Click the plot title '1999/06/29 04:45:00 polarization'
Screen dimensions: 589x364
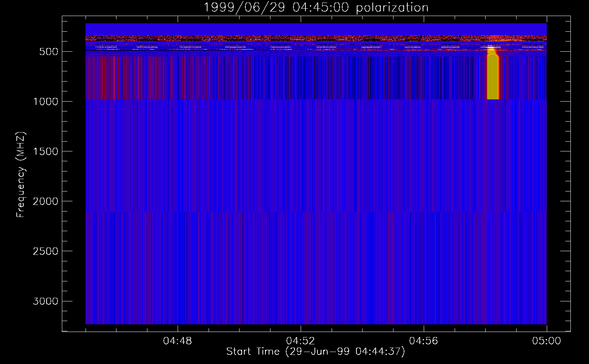[x=316, y=8]
